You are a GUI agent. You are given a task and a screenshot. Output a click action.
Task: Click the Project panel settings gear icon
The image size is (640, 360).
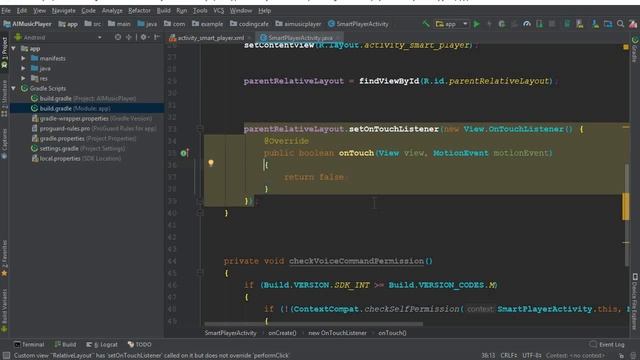click(143, 37)
